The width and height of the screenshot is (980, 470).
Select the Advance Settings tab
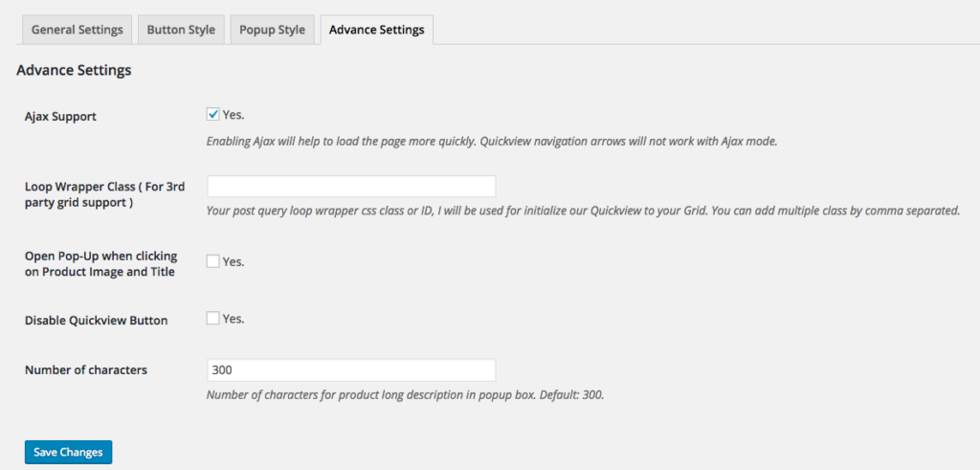click(x=376, y=30)
